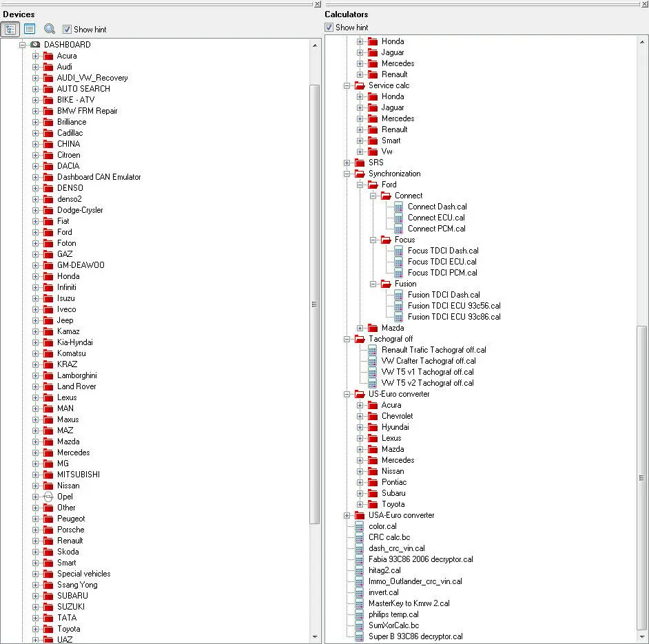Select AUDI_VW_Recovery in Devices tree
Screen dimensions: 649x644
pyautogui.click(x=92, y=78)
